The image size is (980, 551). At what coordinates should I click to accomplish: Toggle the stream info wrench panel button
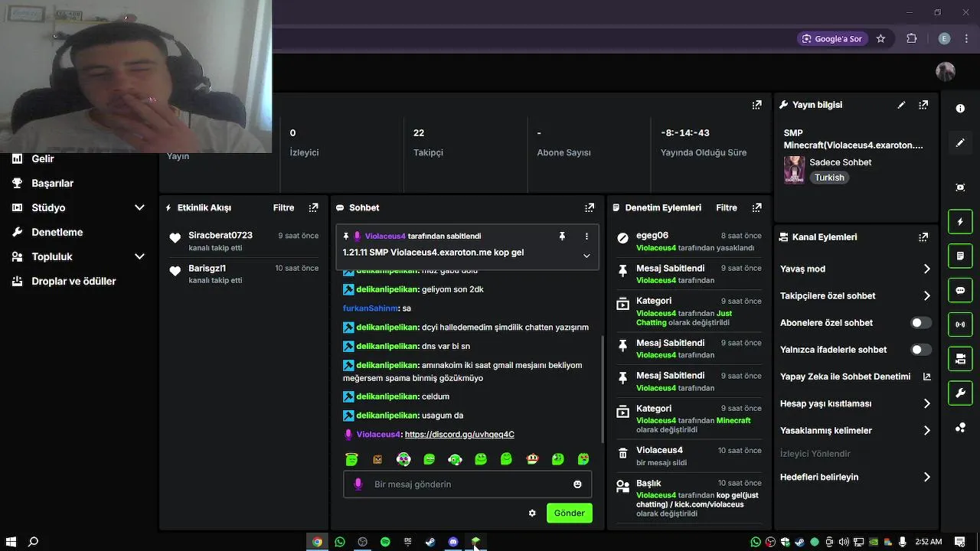960,393
